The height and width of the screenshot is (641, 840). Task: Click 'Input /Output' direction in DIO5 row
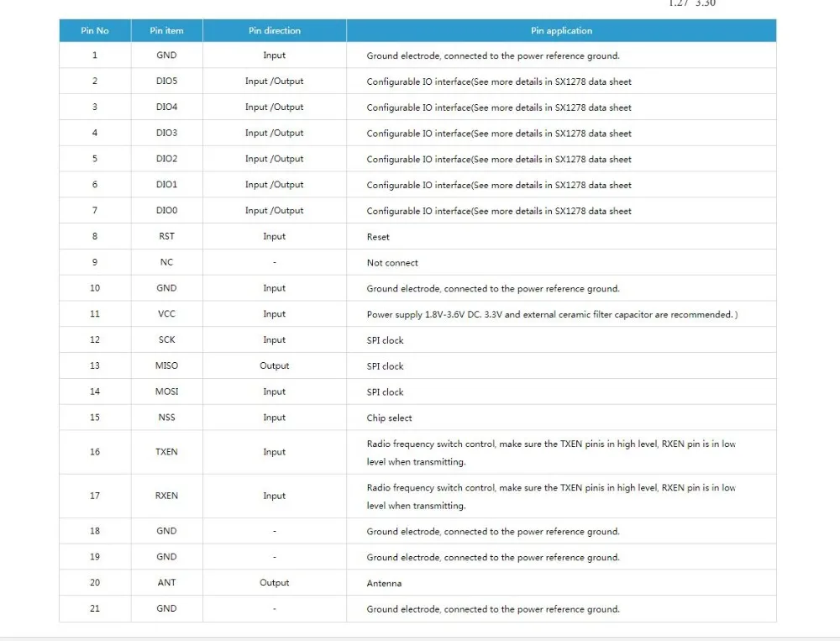275,81
